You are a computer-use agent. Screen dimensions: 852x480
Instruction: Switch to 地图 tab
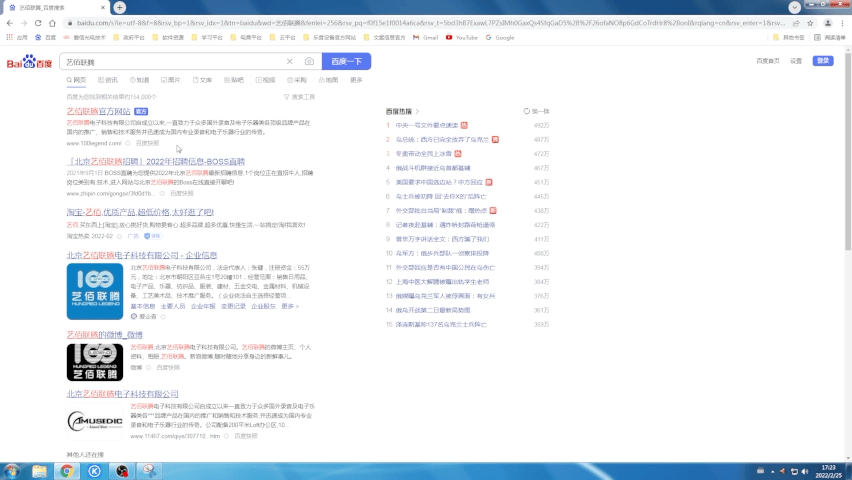pos(328,80)
